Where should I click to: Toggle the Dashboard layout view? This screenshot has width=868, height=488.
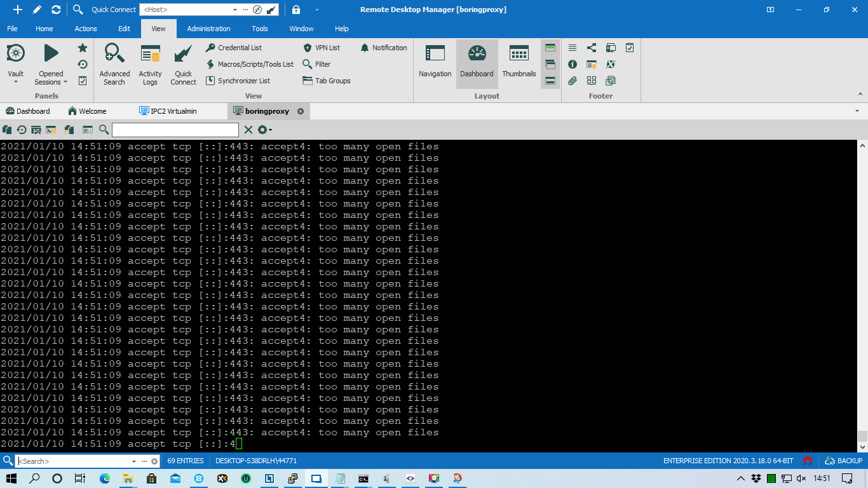coord(477,62)
